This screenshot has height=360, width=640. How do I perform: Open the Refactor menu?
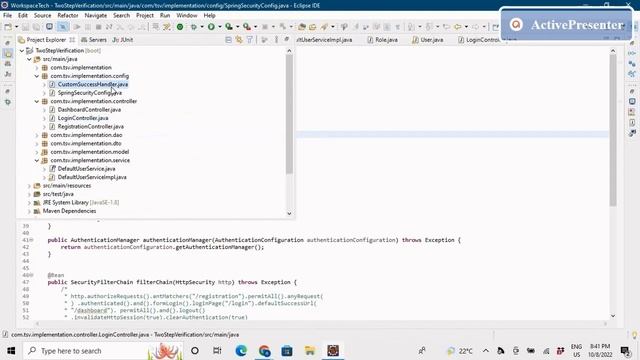click(x=68, y=15)
